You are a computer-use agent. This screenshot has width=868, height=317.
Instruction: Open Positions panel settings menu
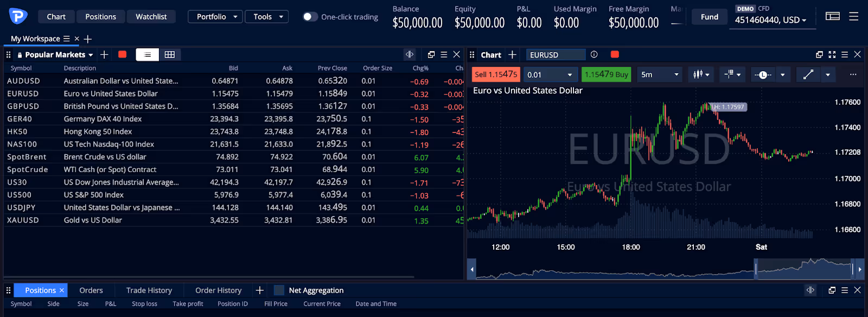[845, 290]
